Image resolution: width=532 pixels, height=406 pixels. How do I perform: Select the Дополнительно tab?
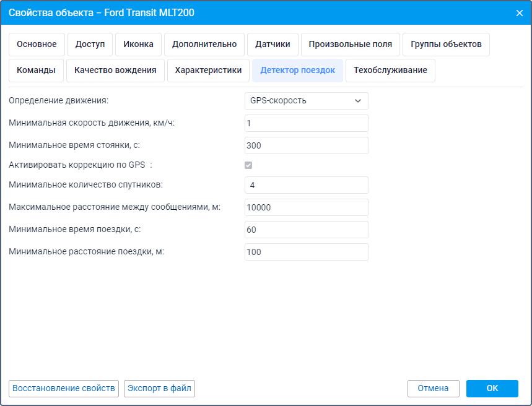204,45
